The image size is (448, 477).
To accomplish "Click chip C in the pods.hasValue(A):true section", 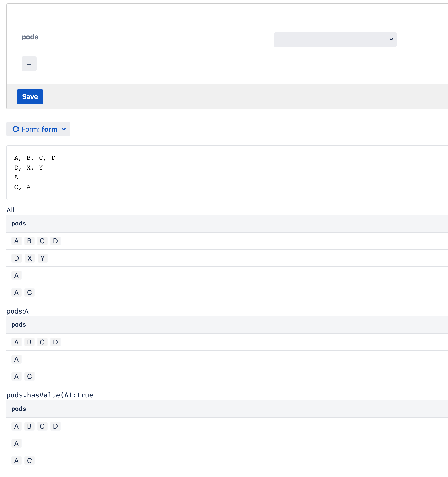I will tap(29, 461).
